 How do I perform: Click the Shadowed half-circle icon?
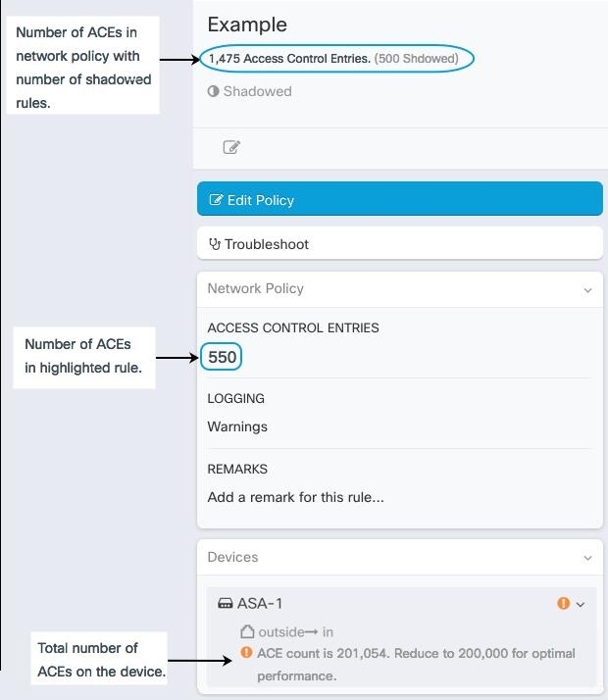[213, 91]
